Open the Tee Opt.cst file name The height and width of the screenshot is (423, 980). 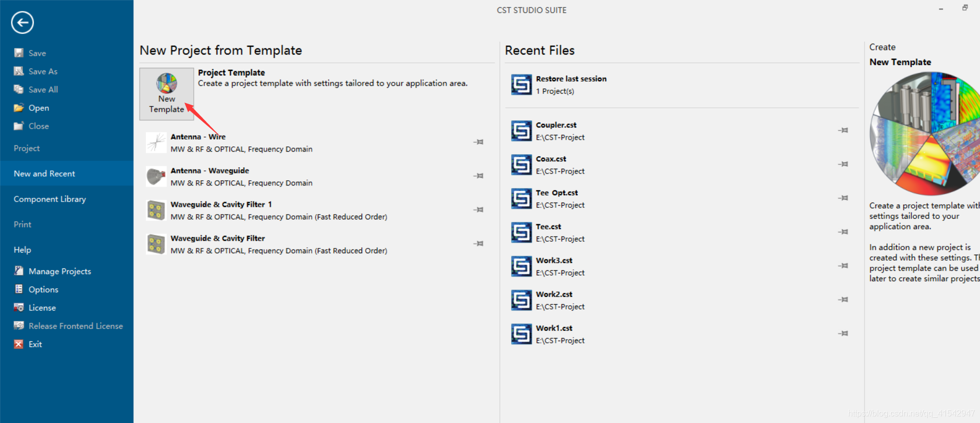point(556,193)
